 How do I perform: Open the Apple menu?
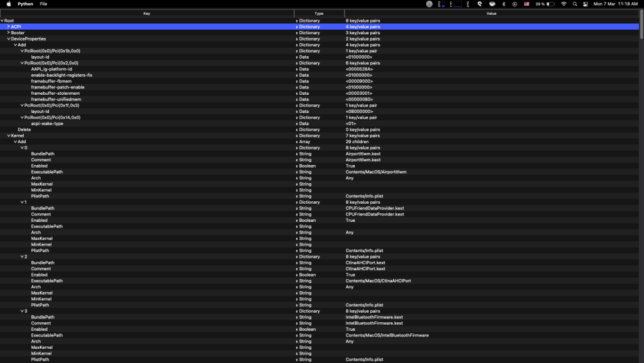tap(8, 4)
